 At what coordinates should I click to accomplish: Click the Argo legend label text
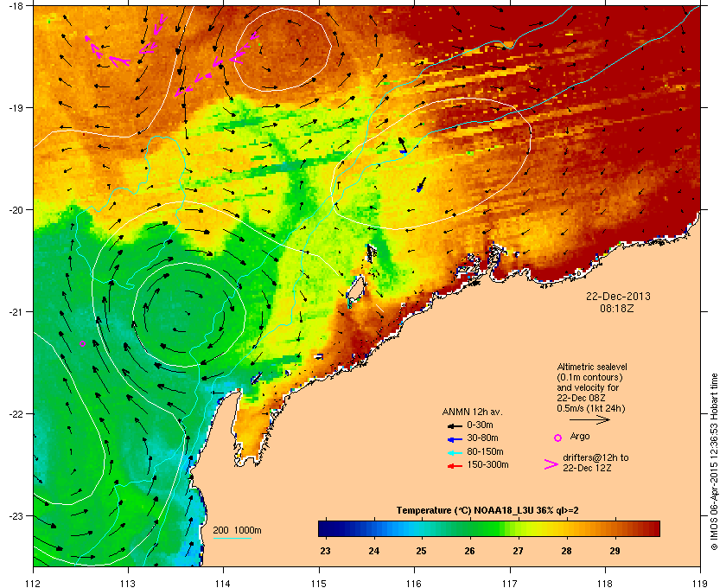pos(580,437)
